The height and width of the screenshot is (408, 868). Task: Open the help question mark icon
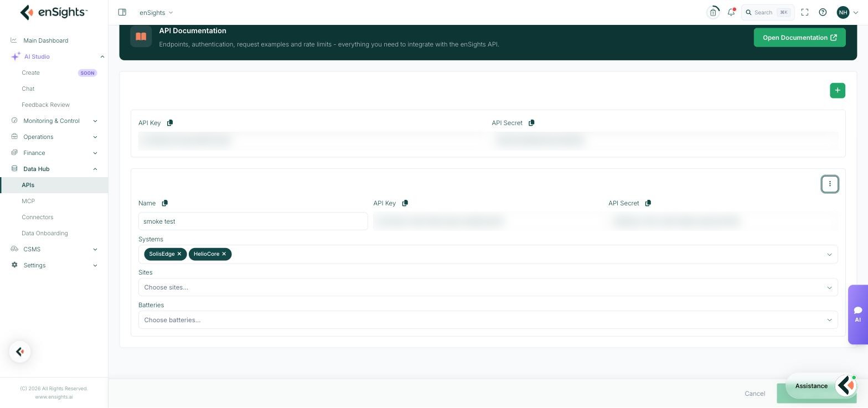click(x=823, y=12)
